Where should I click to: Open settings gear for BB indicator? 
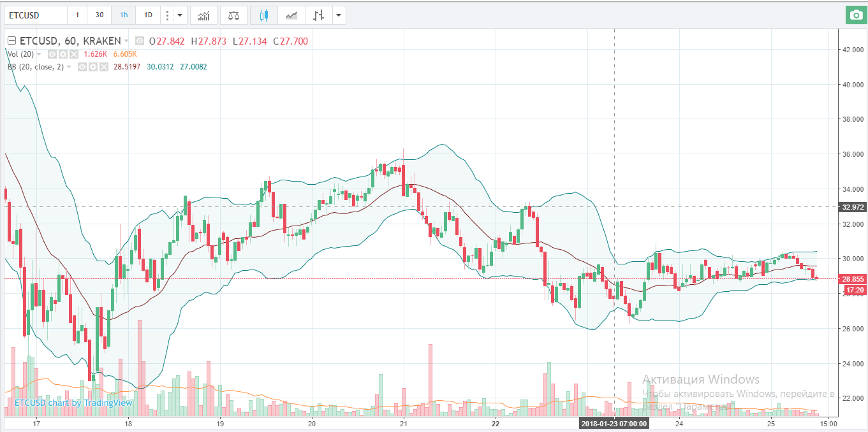coord(92,67)
